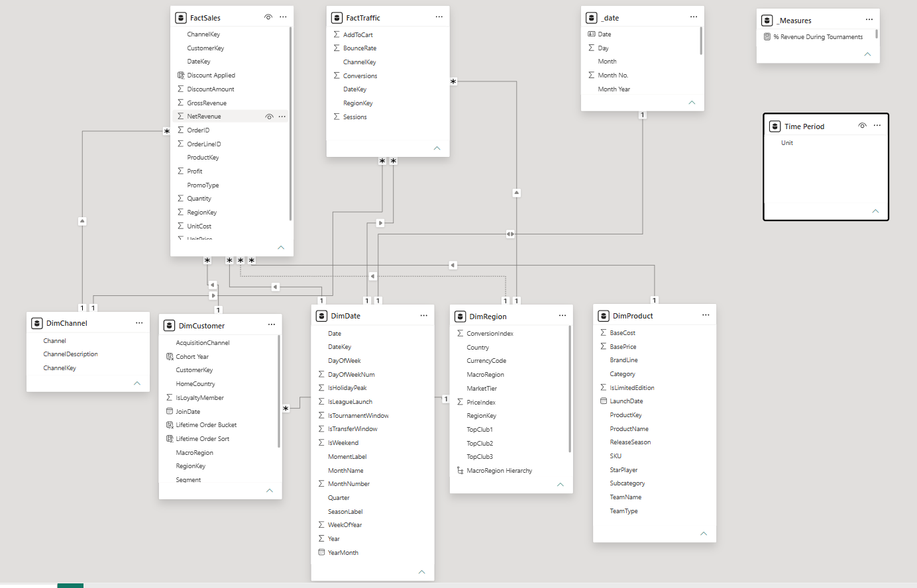Click sigma icon beside Sessions in FactTraffic

tap(337, 117)
